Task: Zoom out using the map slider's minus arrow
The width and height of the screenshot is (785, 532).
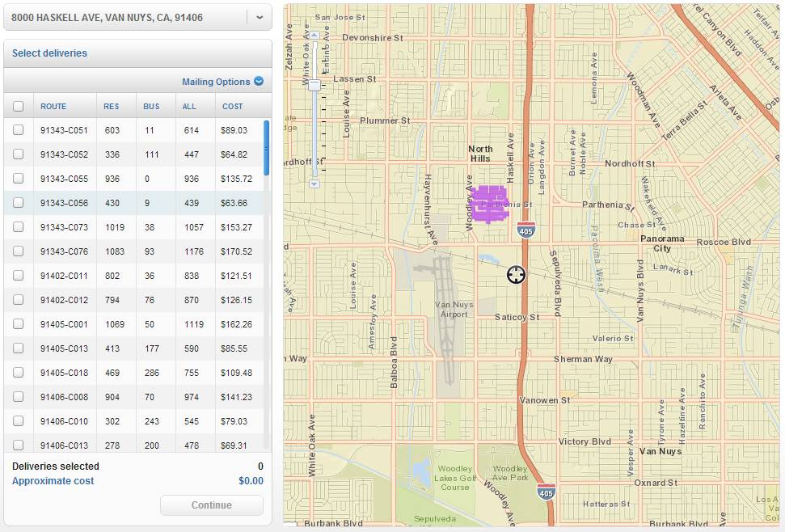Action: point(314,184)
